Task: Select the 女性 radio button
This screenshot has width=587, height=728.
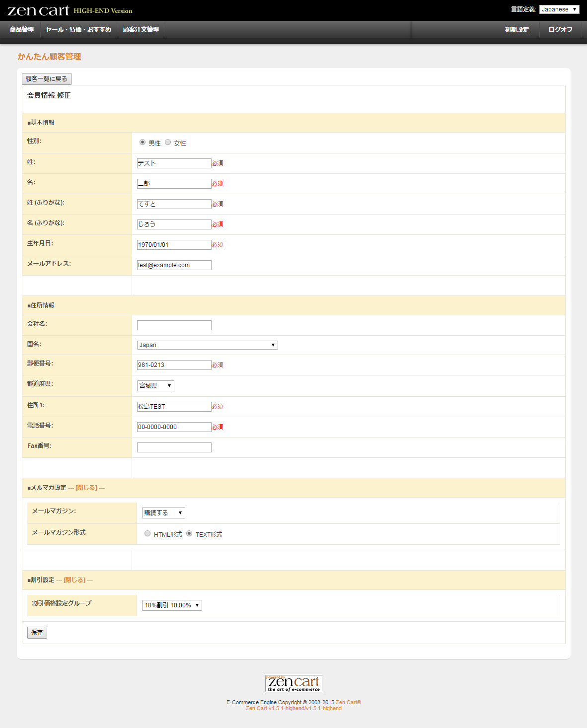Action: click(x=168, y=143)
